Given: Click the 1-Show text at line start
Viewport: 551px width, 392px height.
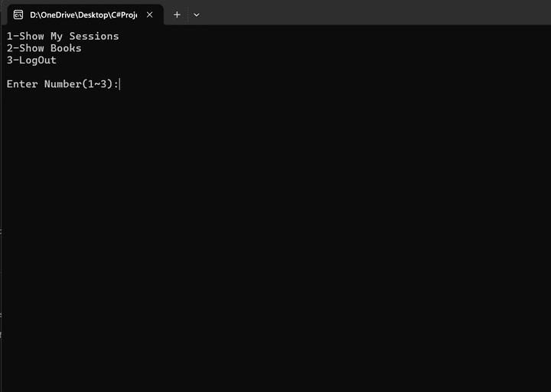Looking at the screenshot, I should click(25, 36).
